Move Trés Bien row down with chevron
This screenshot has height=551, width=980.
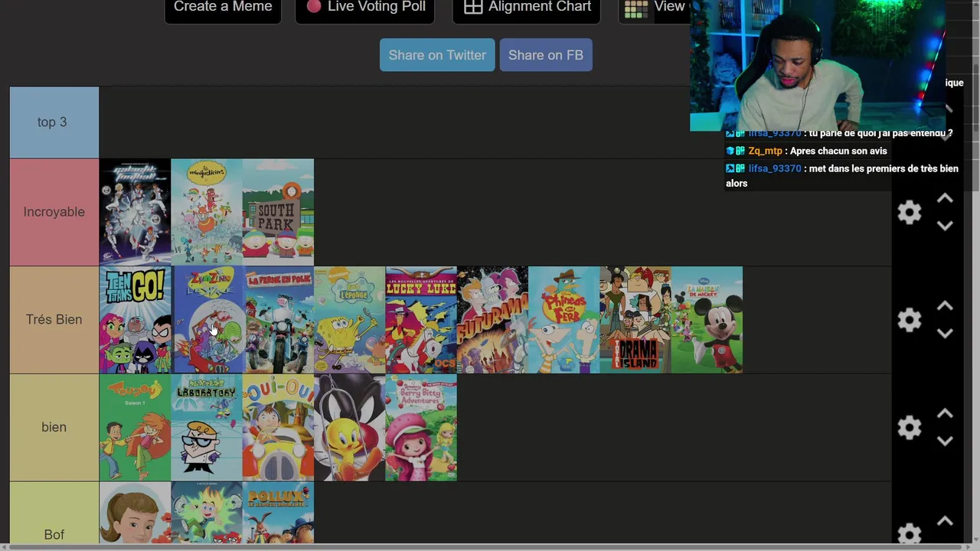pos(945,334)
